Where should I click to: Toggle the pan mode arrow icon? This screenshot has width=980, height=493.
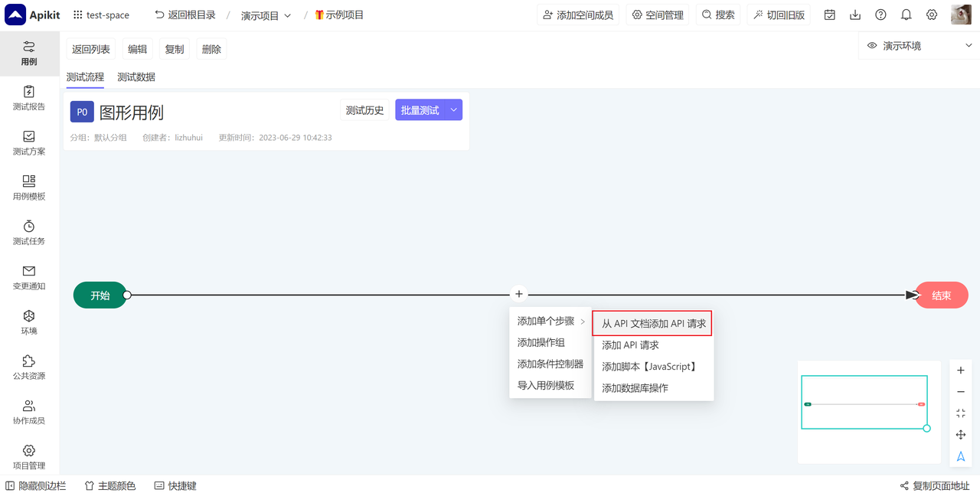pos(960,434)
